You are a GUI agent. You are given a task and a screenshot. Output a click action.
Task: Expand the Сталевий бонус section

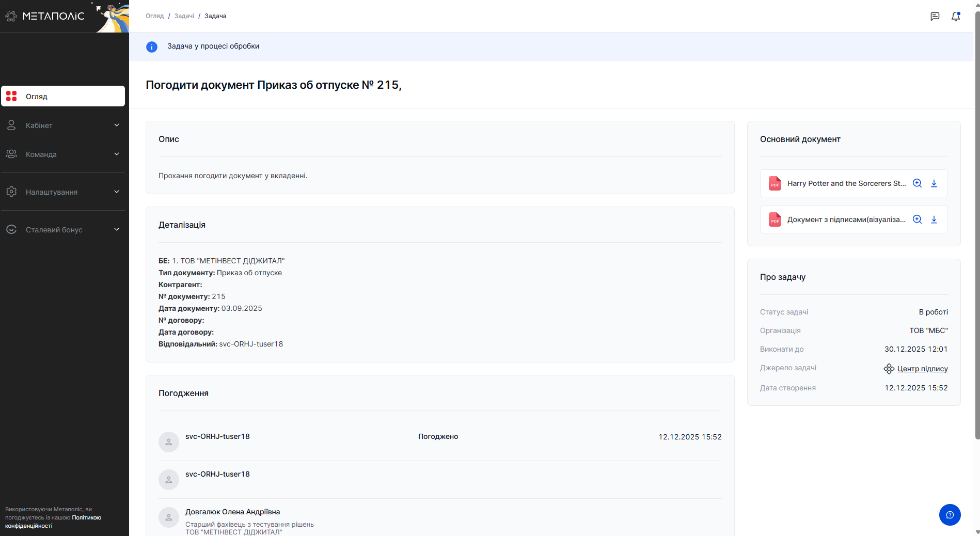63,230
